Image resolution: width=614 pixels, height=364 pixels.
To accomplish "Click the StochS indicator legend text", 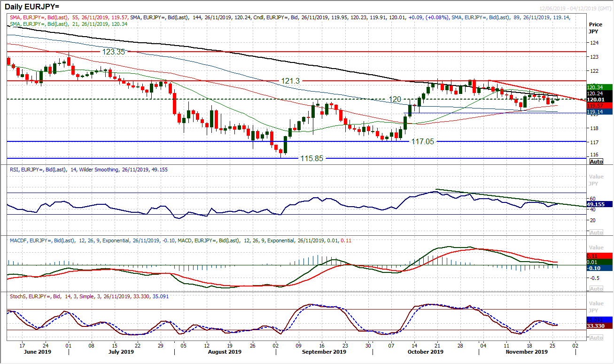I will pos(89,296).
